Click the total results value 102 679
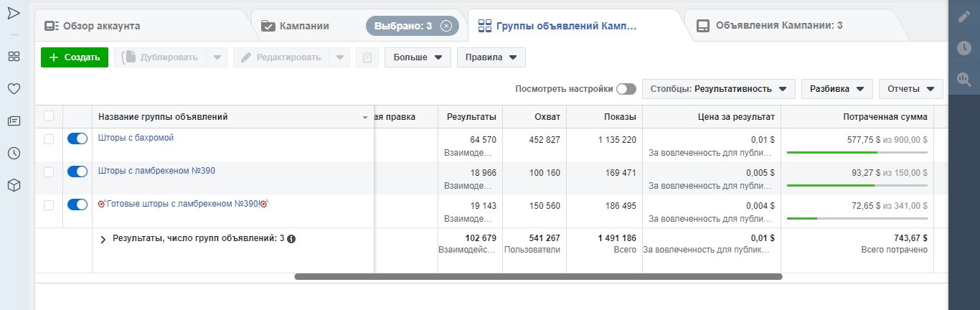980x310 pixels. [481, 238]
